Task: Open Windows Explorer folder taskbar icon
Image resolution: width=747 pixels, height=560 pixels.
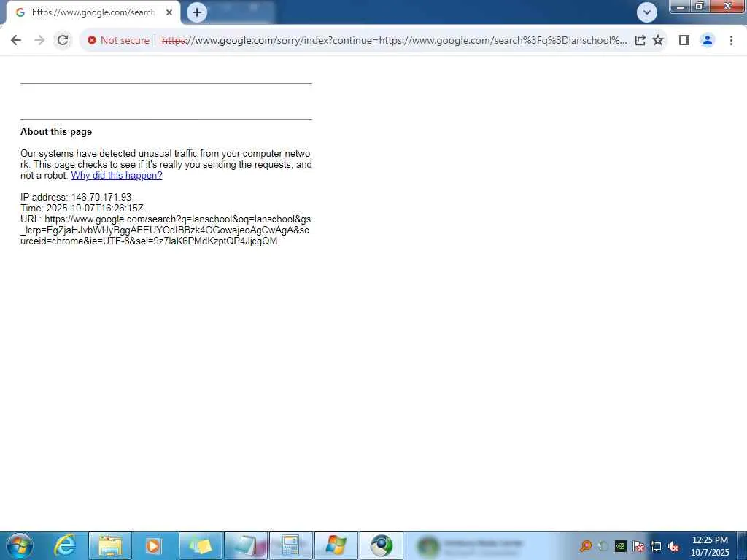Action: (110, 545)
